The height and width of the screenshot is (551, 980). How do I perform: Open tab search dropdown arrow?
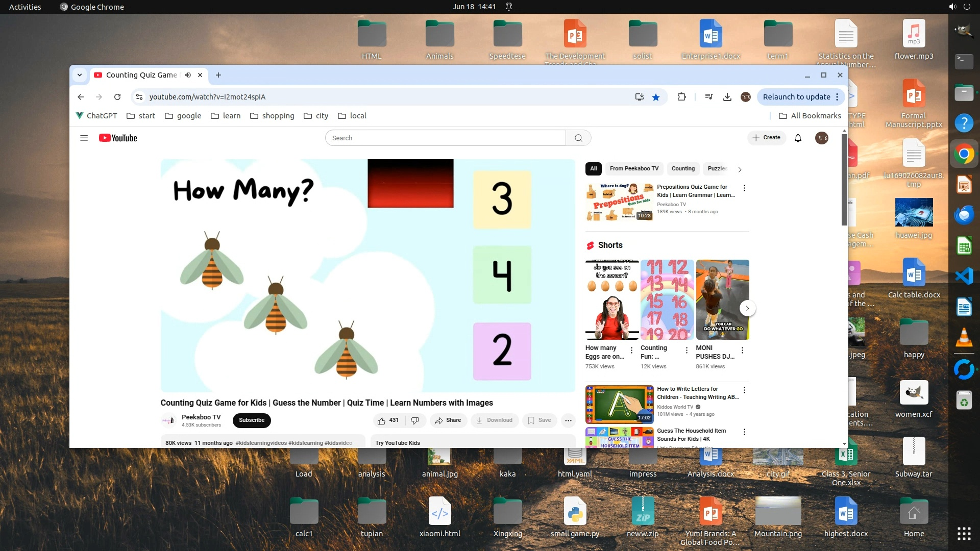[80, 75]
